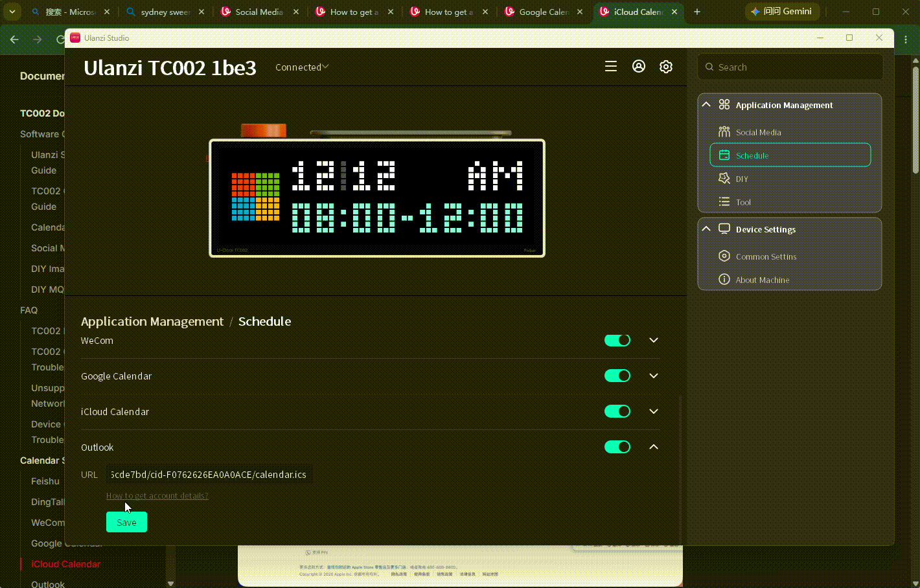Viewport: 920px width, 588px height.
Task: Collapse the Application Management panel
Action: [x=706, y=105]
